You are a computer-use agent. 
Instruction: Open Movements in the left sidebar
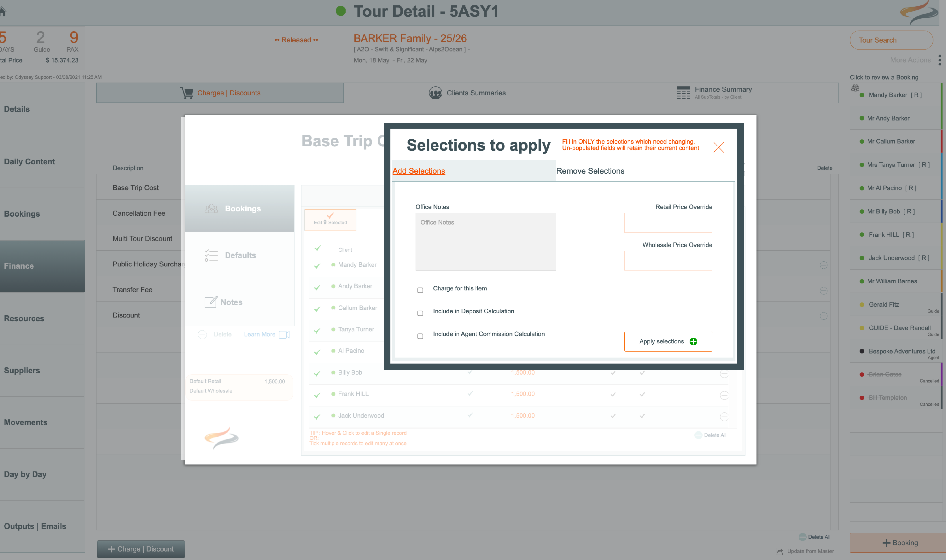pos(42,423)
